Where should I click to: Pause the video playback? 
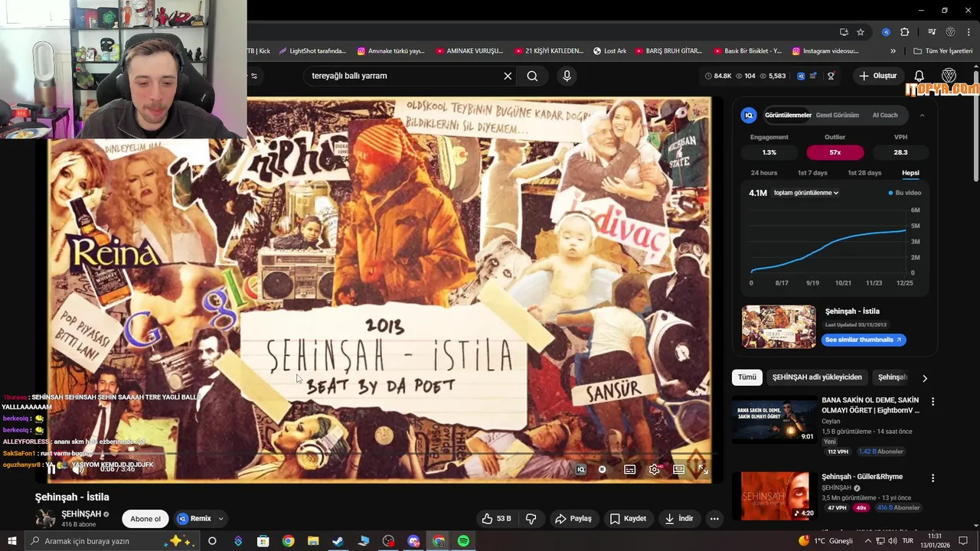pyautogui.click(x=51, y=469)
